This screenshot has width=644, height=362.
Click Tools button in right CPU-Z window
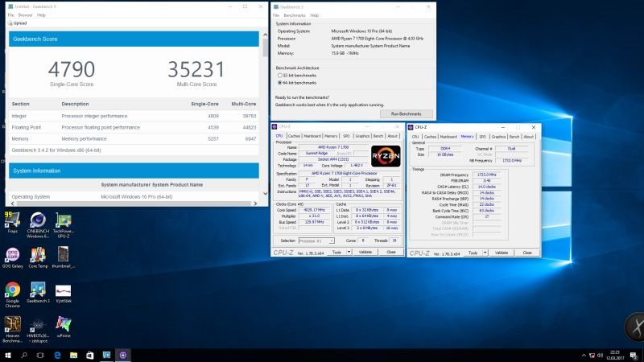(x=473, y=253)
